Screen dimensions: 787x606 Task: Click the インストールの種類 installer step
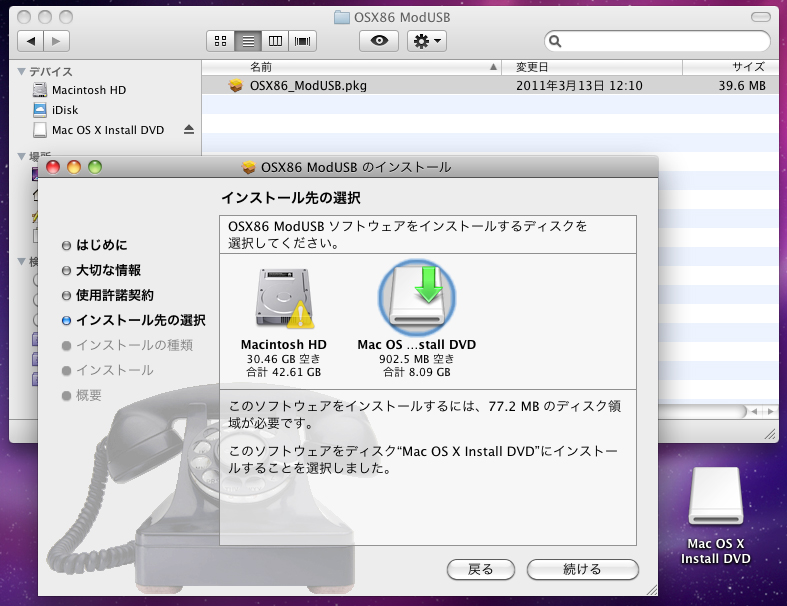[x=127, y=345]
